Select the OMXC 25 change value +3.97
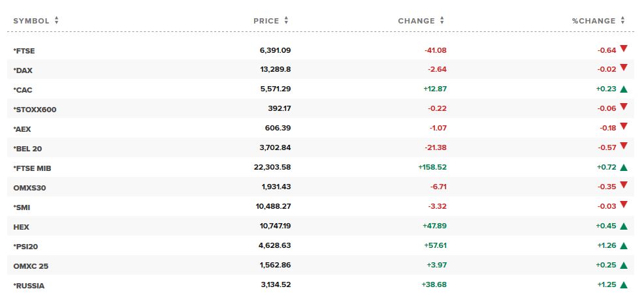 click(x=436, y=265)
